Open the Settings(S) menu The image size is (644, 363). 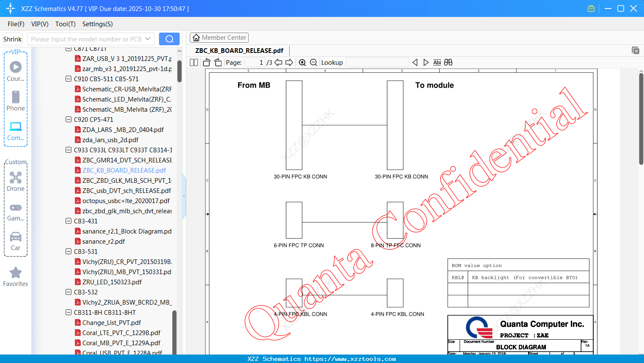point(98,24)
